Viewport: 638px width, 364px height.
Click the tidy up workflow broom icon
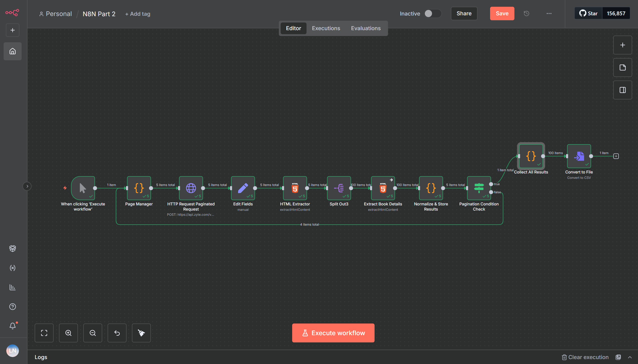click(141, 333)
